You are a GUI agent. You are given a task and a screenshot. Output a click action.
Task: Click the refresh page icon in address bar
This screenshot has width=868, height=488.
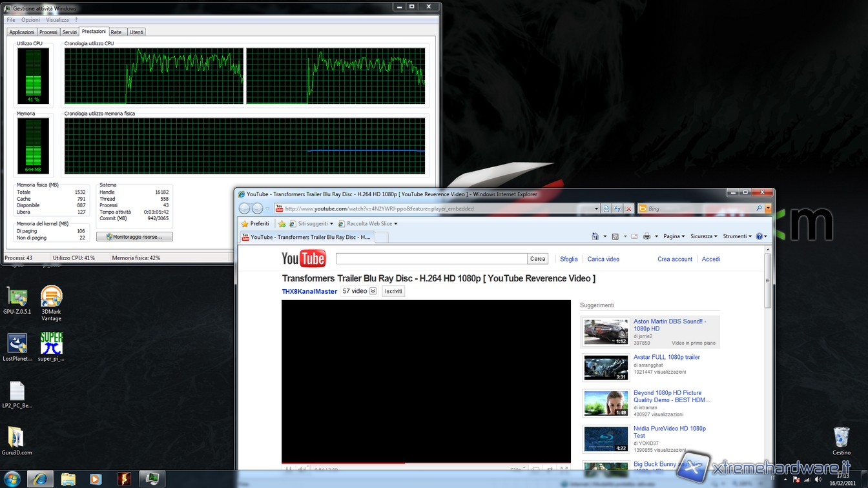(617, 208)
